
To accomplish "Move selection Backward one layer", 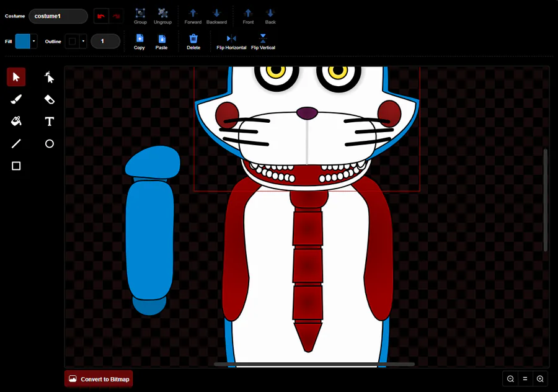I will 216,16.
